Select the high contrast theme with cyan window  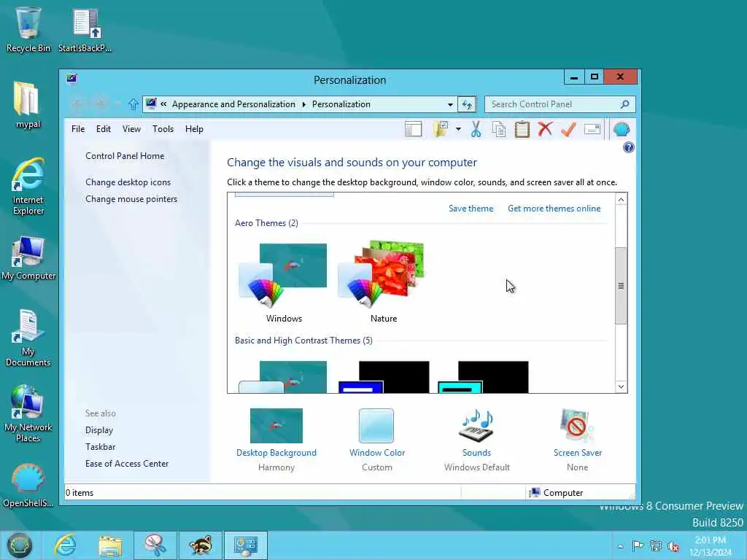click(x=483, y=377)
